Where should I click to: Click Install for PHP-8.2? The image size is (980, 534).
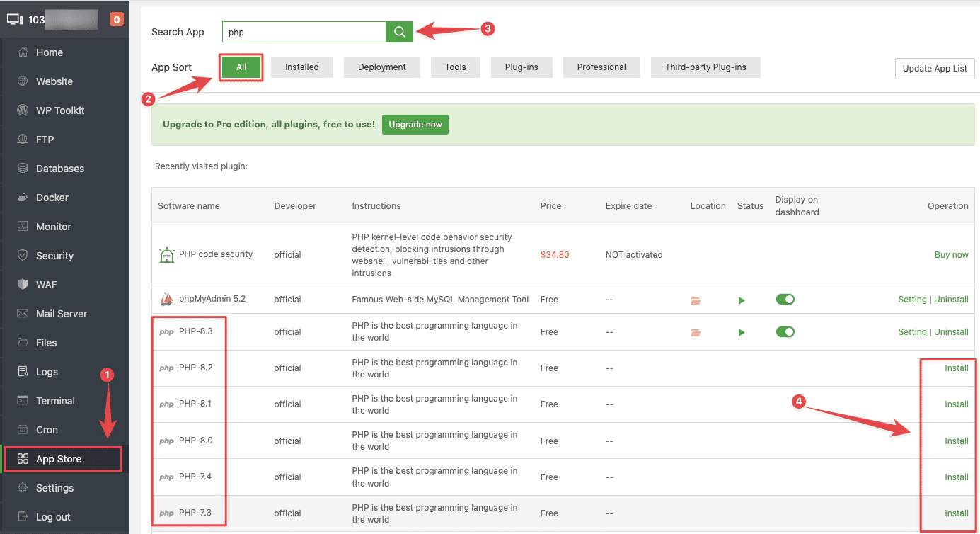click(957, 368)
